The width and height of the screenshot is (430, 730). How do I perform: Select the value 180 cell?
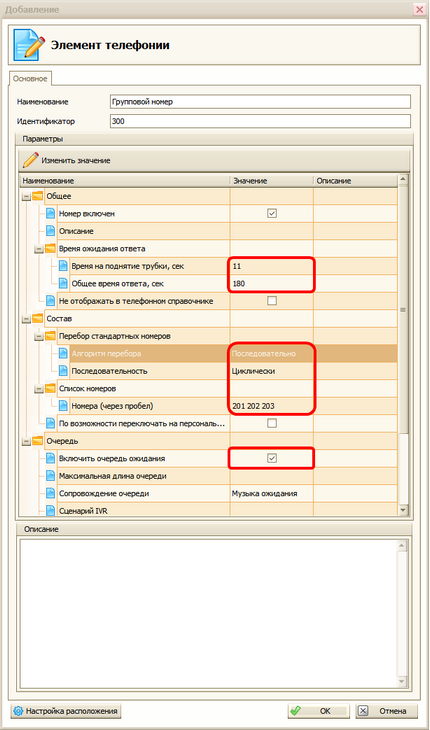click(271, 284)
